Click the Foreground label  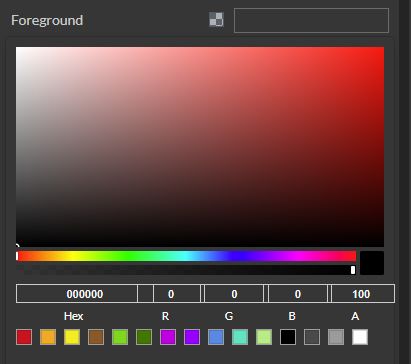(x=47, y=20)
